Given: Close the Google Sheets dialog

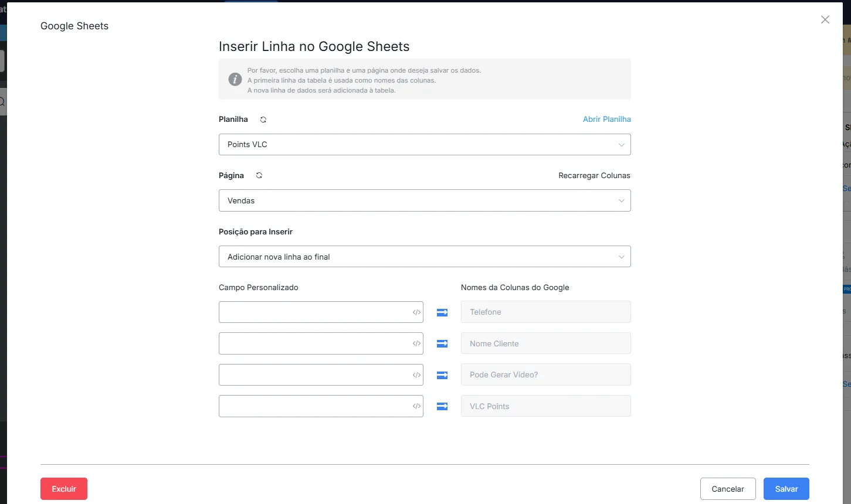Looking at the screenshot, I should coord(825,19).
